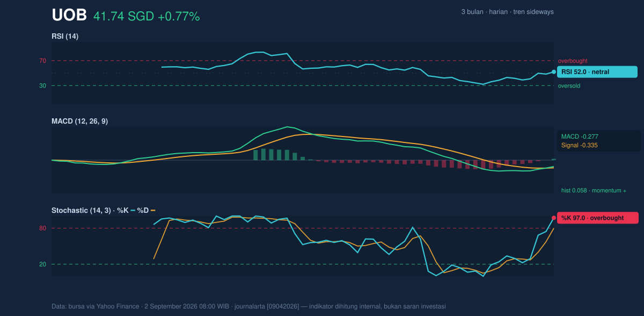Click the RSI 30 axis label
The height and width of the screenshot is (316, 644).
tap(42, 85)
